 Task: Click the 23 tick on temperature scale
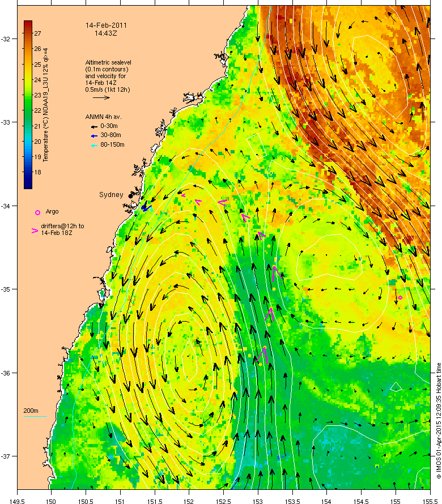pyautogui.click(x=37, y=95)
